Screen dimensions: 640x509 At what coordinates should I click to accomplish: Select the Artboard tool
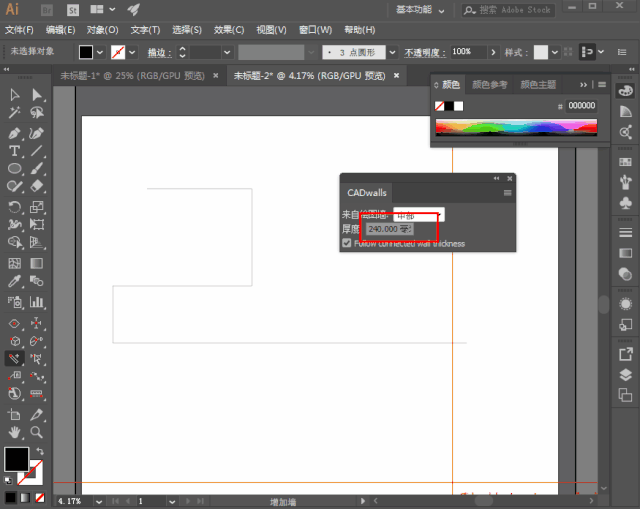(15, 415)
